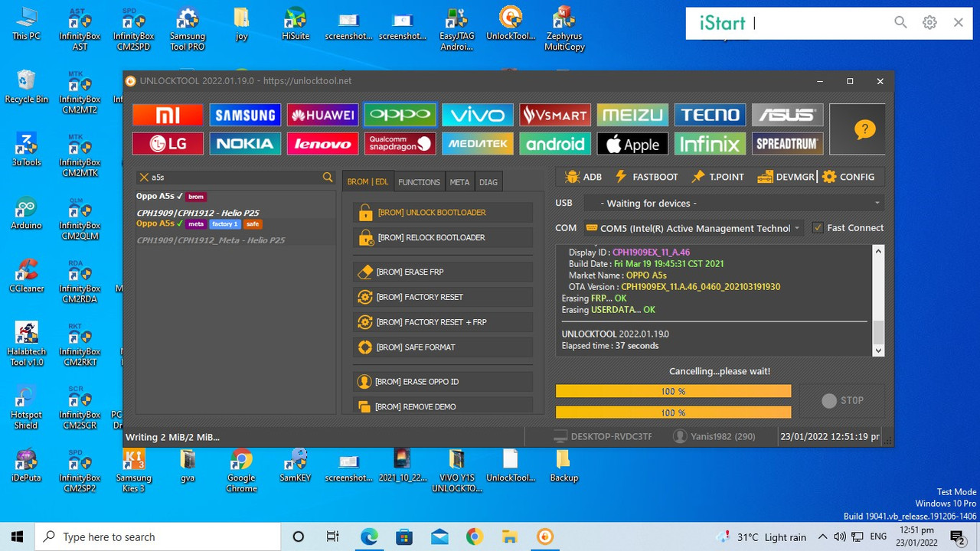The height and width of the screenshot is (551, 980).
Task: Select the Samsung brand icon
Action: (245, 115)
